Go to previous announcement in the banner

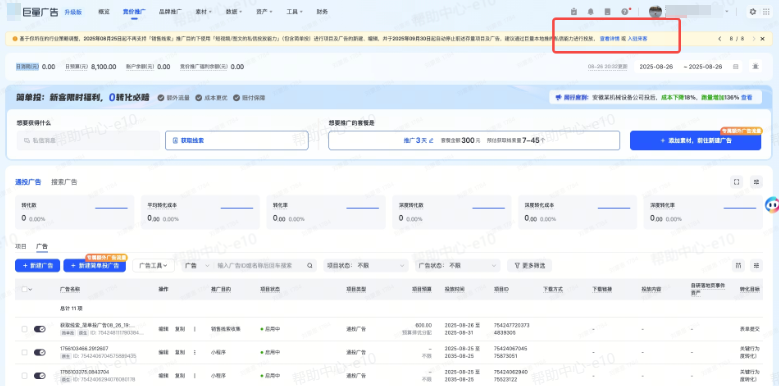[719, 38]
